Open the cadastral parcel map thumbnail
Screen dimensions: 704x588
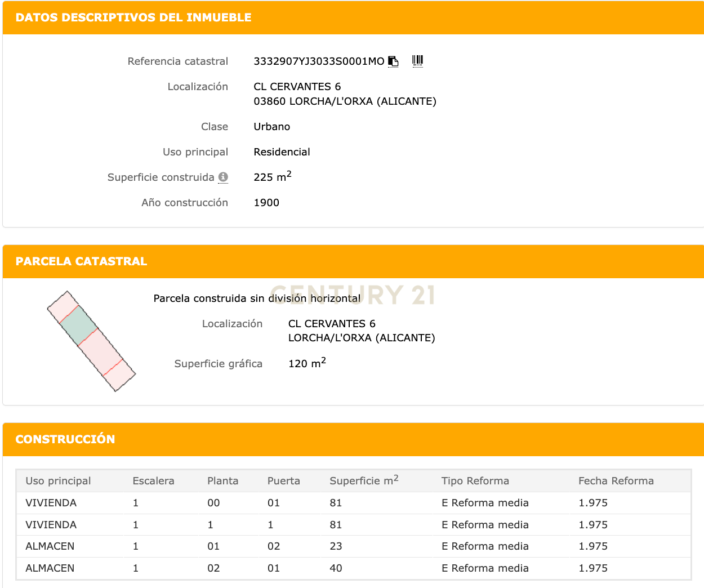point(91,341)
